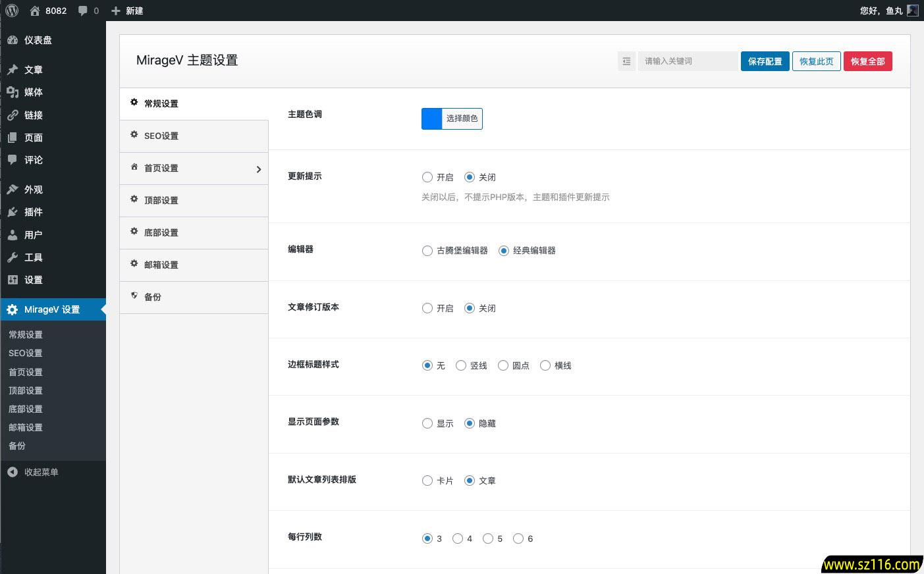Viewport: 924px width, 574px height.
Task: Expand the 首页设置 chevron arrow
Action: [x=259, y=169]
